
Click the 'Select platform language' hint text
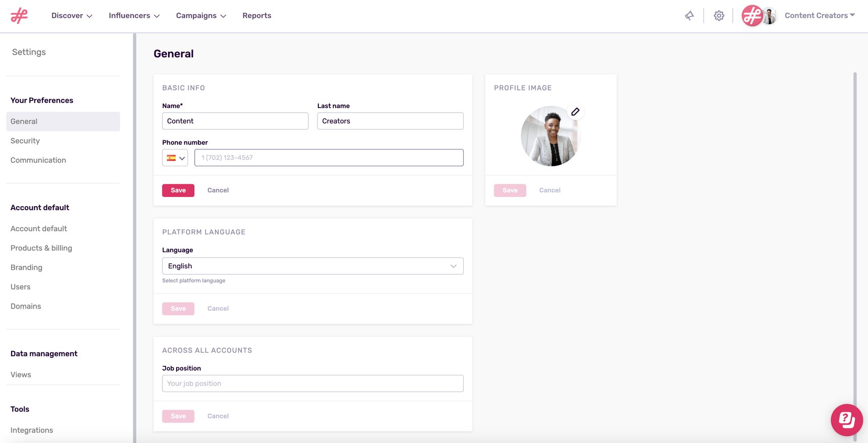(194, 281)
